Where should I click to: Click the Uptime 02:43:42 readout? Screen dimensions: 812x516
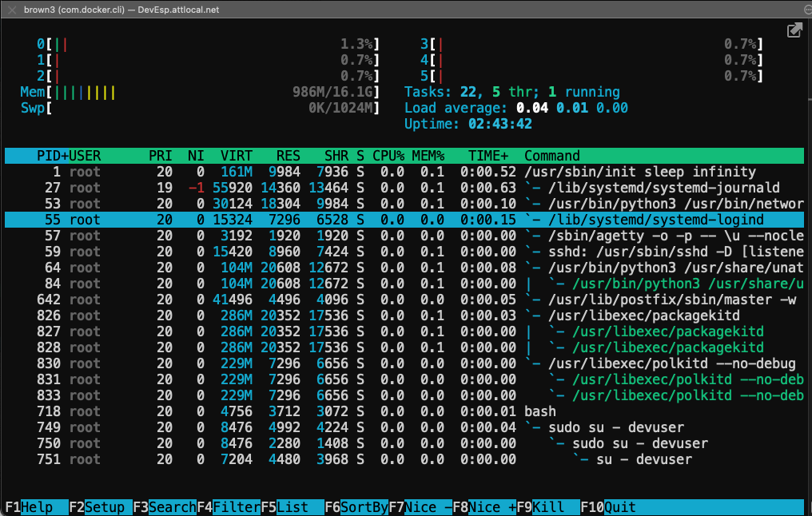468,125
